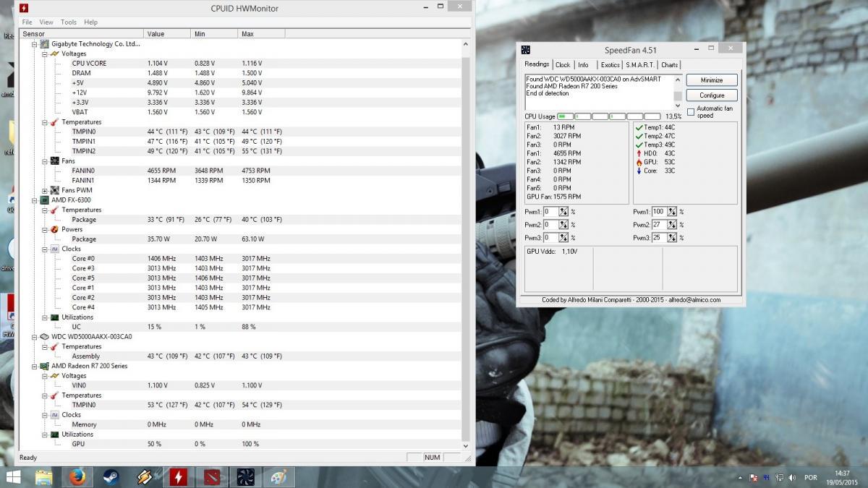Expand the Fans PWM node

pos(44,190)
